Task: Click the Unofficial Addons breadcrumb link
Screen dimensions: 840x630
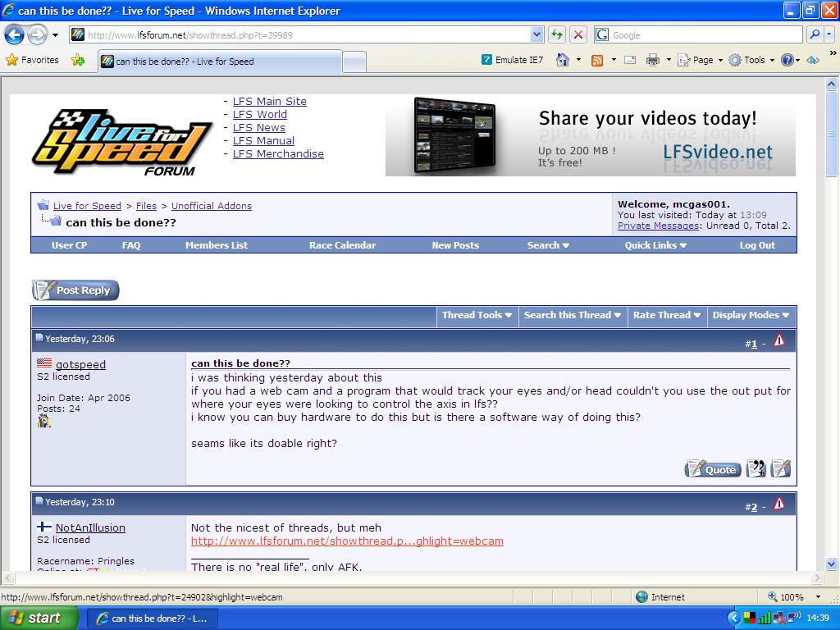Action: tap(212, 206)
